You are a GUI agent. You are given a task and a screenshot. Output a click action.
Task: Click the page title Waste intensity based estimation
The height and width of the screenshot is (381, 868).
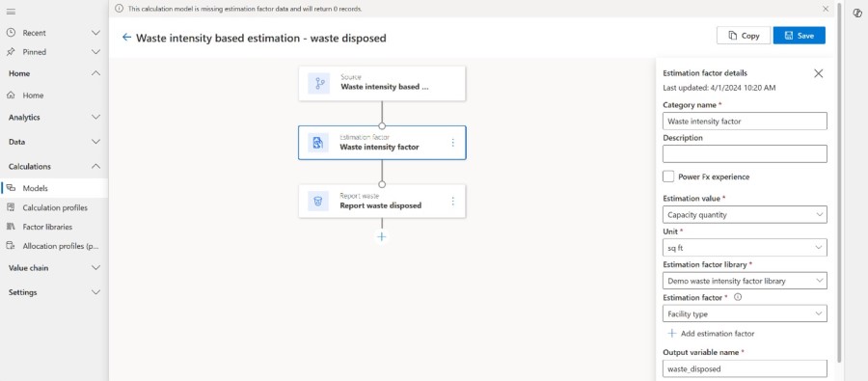click(261, 38)
